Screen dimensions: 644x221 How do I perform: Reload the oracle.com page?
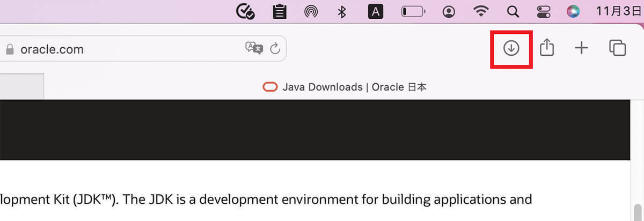[275, 49]
